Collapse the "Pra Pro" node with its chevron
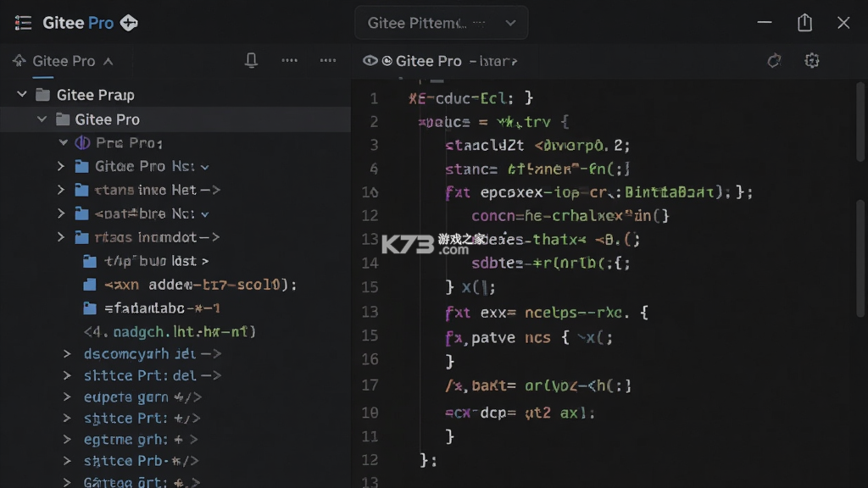868x488 pixels. coord(63,142)
